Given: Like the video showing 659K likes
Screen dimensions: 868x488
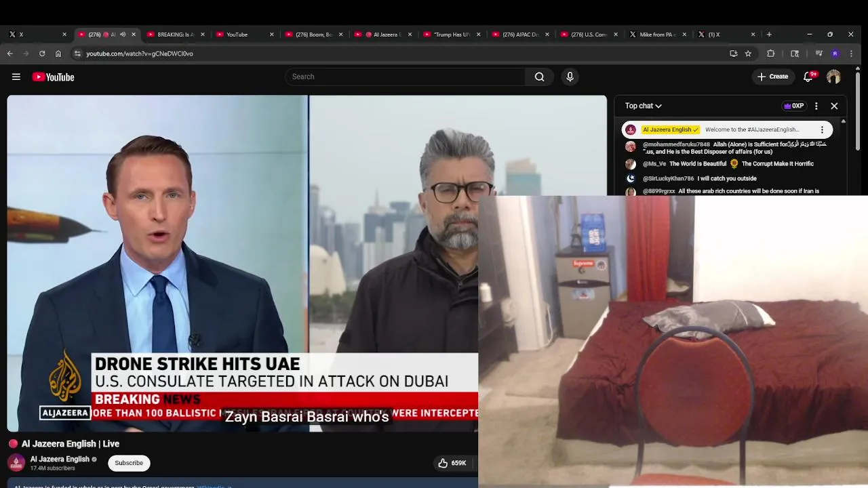Looking at the screenshot, I should tap(452, 463).
